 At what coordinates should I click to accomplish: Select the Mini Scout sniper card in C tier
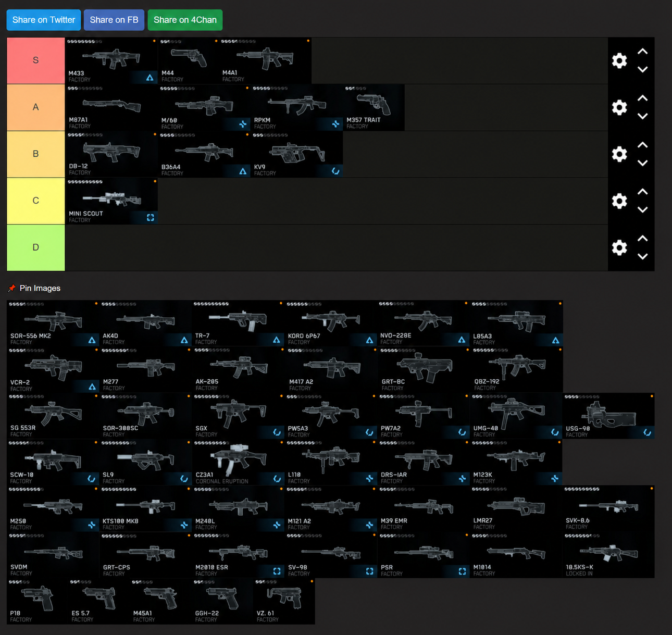111,201
